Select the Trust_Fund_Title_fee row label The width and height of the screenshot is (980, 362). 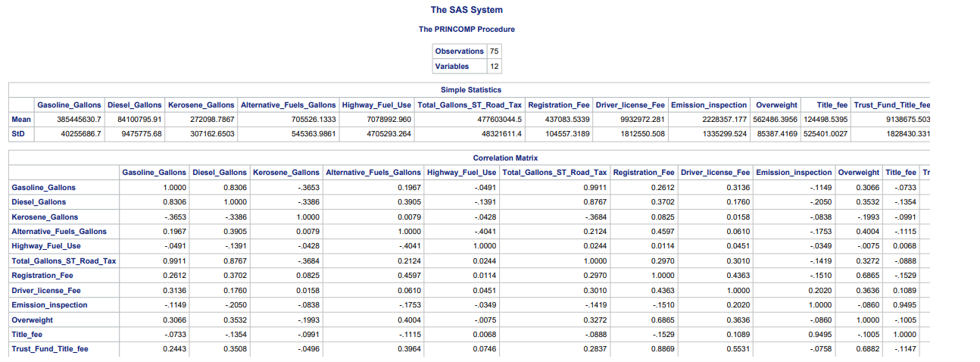coord(50,349)
